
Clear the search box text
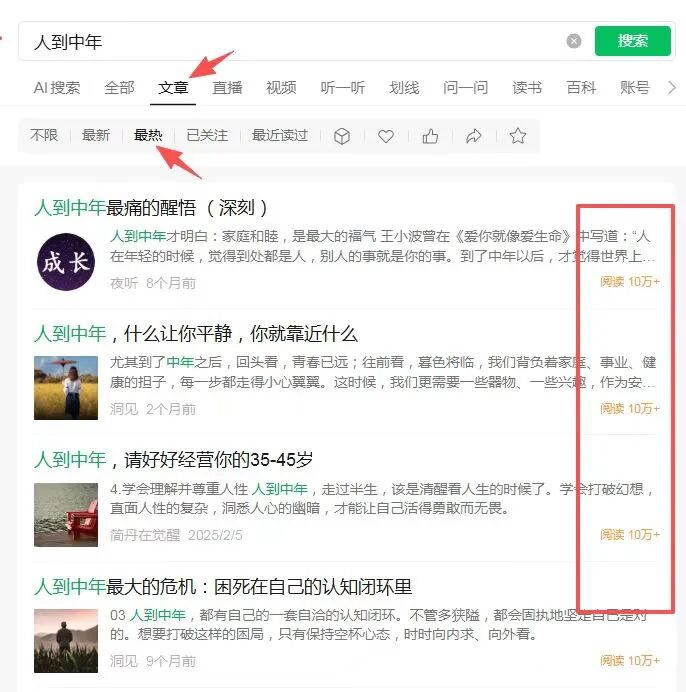tap(573, 41)
